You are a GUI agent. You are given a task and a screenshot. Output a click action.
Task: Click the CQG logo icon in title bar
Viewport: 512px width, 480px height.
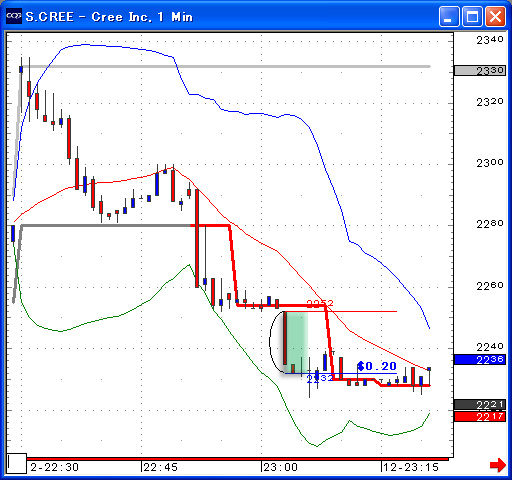tap(14, 16)
